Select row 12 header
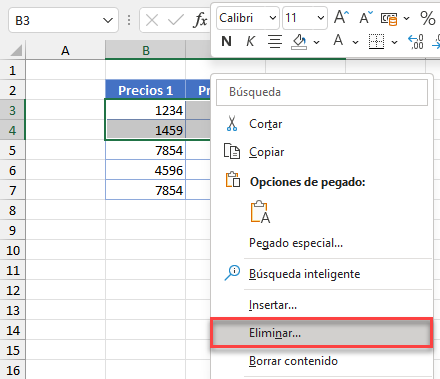440x379 pixels. click(13, 290)
